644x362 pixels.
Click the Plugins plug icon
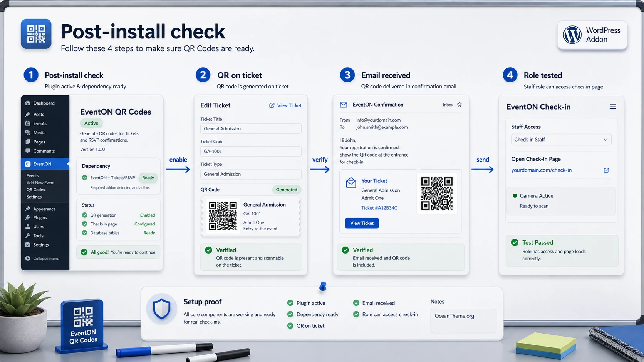coord(28,218)
